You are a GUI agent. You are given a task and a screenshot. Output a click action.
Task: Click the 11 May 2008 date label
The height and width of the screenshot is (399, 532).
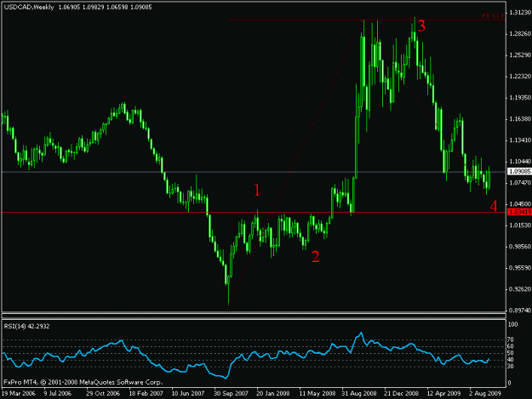tap(317, 393)
